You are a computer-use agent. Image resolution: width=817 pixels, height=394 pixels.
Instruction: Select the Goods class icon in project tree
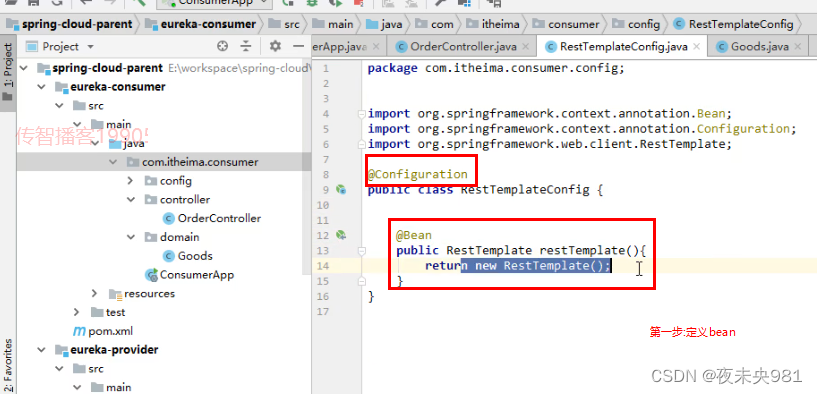coord(168,256)
